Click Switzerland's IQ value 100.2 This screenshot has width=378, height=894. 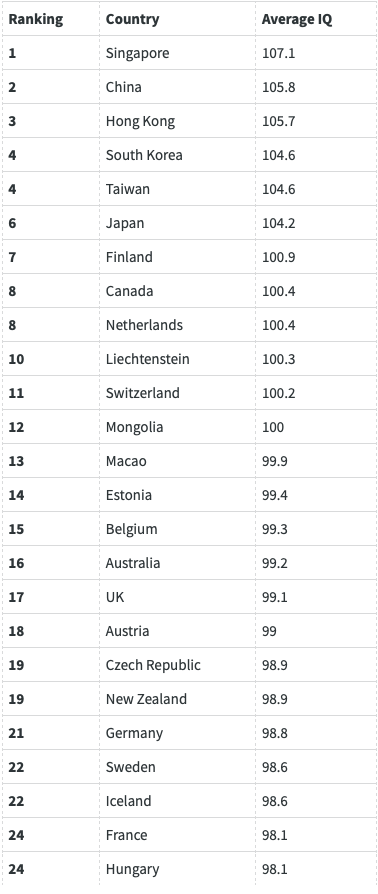pos(278,393)
